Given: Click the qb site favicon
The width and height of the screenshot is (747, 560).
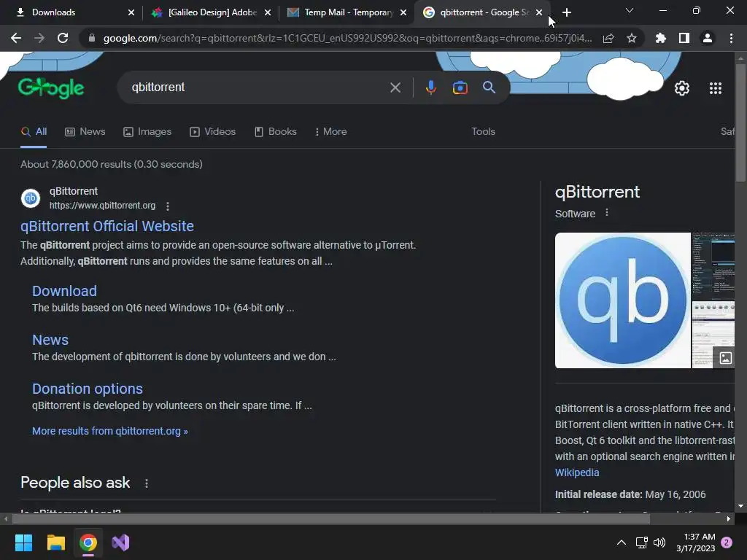Looking at the screenshot, I should pyautogui.click(x=31, y=198).
